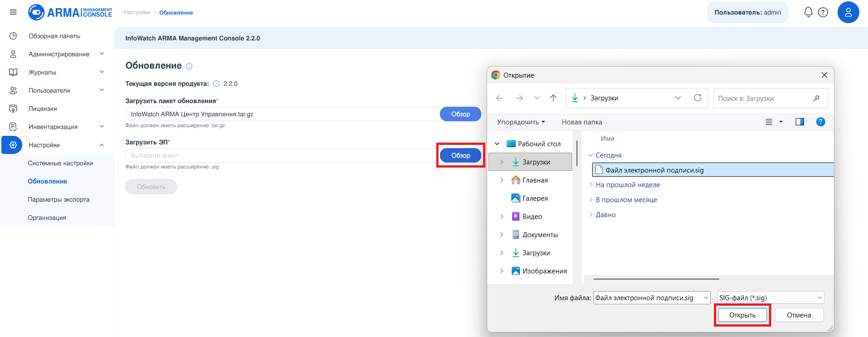868x337 pixels.
Task: Click the Имя column header
Action: click(x=608, y=139)
